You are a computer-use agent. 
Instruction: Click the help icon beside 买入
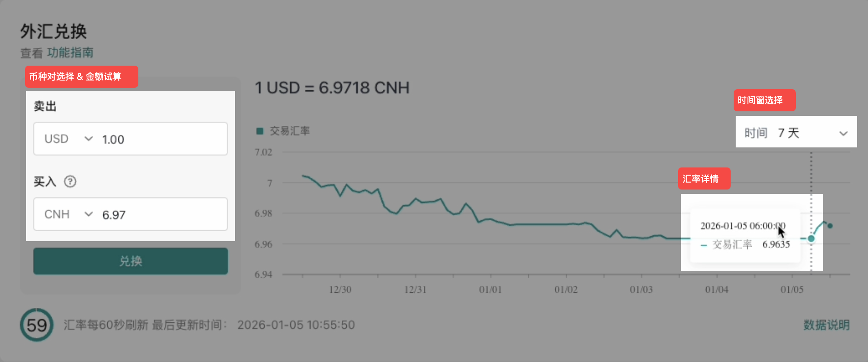tap(70, 182)
